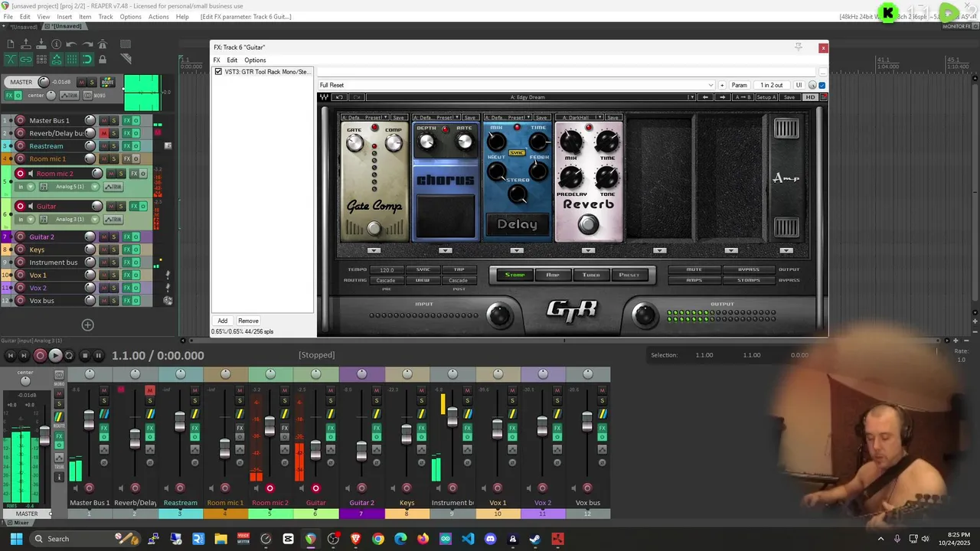Open input FX button on Guitar track
The width and height of the screenshot is (980, 551).
pyautogui.click(x=44, y=219)
